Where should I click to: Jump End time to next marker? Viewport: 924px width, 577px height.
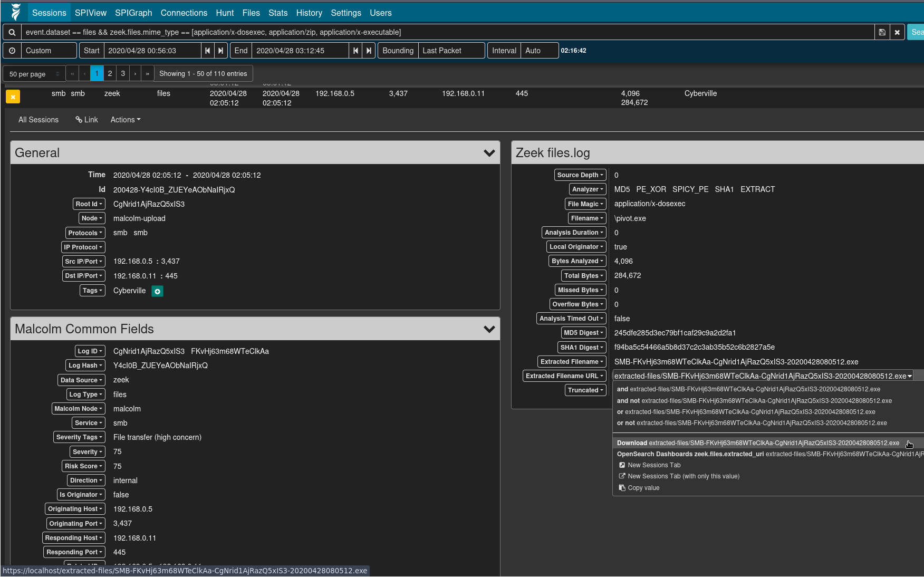(369, 51)
